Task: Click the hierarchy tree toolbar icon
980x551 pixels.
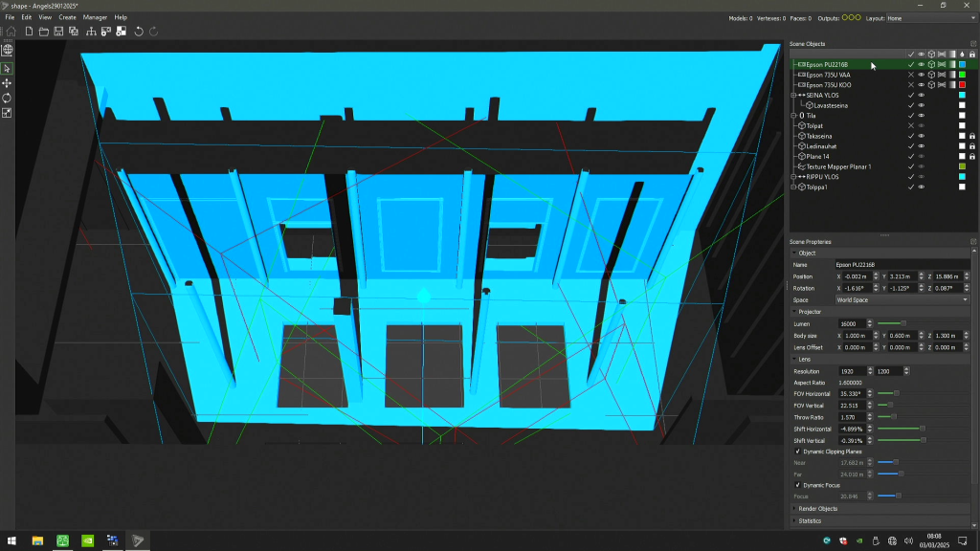Action: coord(90,32)
